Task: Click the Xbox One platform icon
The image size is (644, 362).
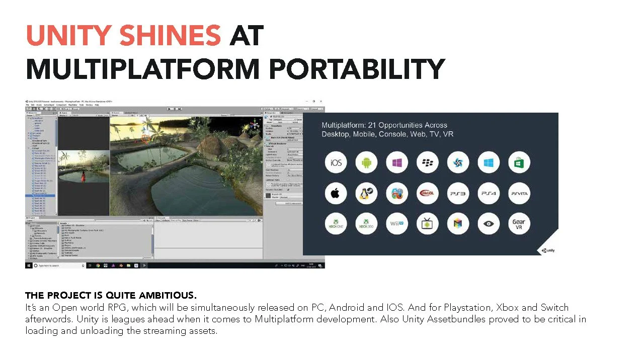Action: (336, 224)
